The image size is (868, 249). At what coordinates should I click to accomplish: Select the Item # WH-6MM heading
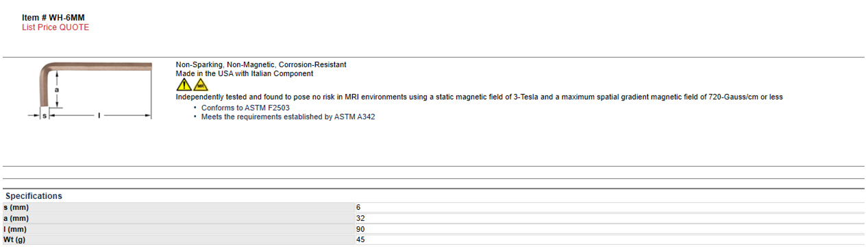tap(53, 17)
